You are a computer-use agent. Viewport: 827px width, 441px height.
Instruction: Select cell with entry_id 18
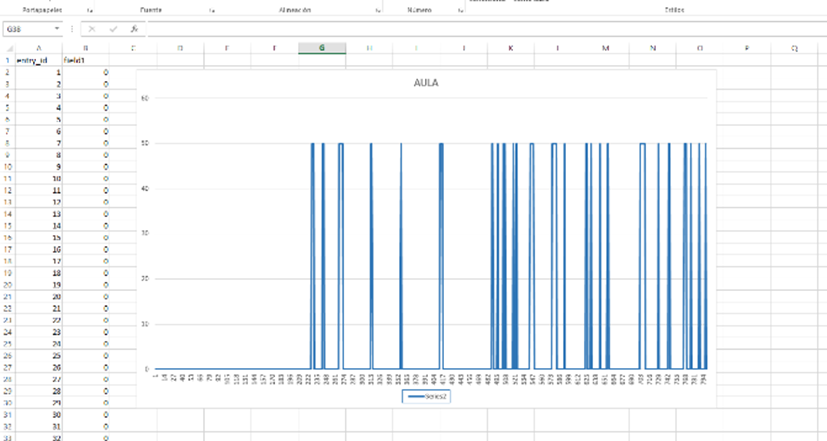(39, 273)
